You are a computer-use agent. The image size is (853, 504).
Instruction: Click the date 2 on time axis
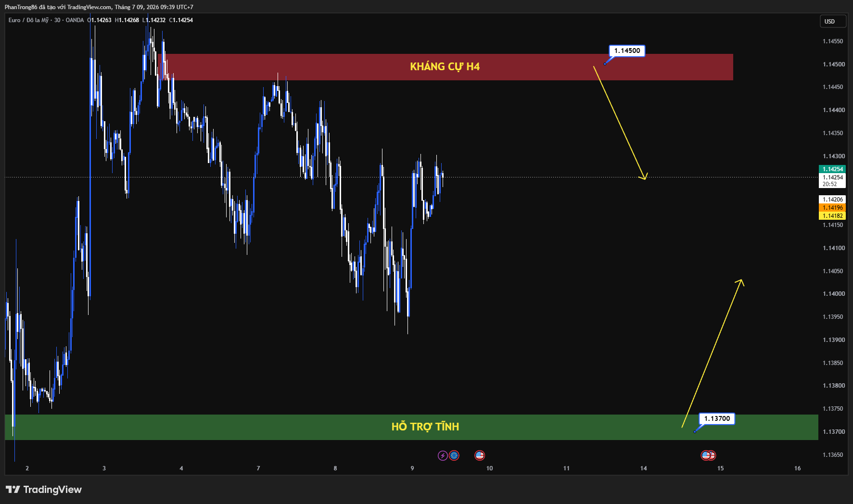click(x=27, y=468)
